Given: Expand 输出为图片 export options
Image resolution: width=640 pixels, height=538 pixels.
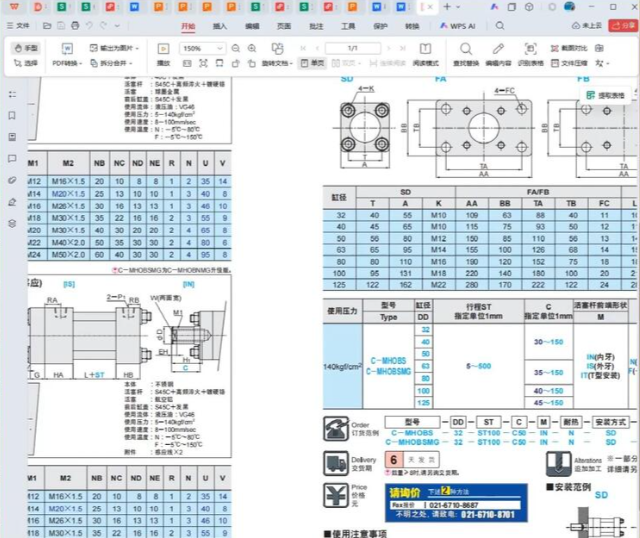Looking at the screenshot, I should [x=114, y=48].
